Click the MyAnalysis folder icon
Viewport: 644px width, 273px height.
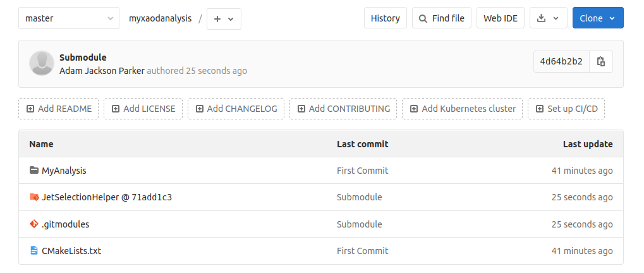coord(34,171)
